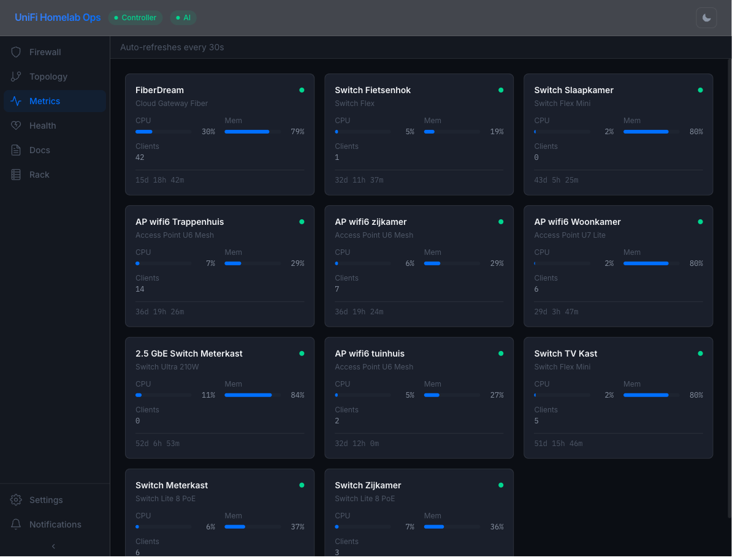735x560 pixels.
Task: Click the Notifications bell icon
Action: point(16,524)
